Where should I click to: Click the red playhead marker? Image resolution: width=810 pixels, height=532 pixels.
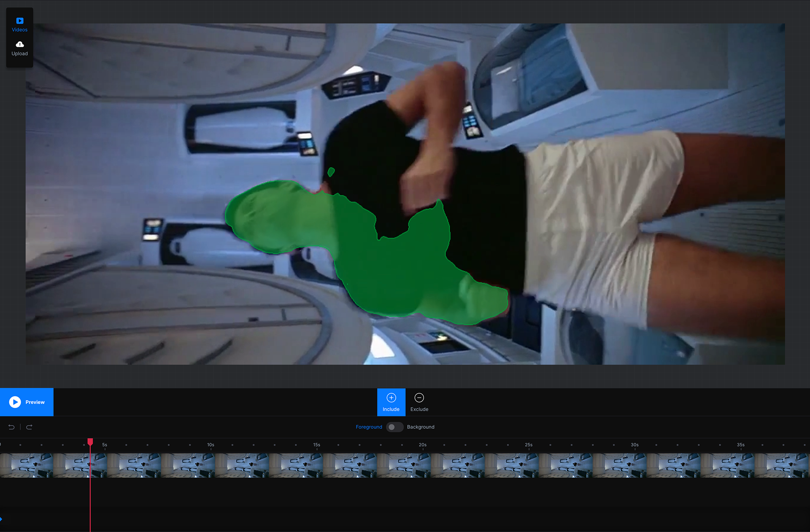[90, 442]
